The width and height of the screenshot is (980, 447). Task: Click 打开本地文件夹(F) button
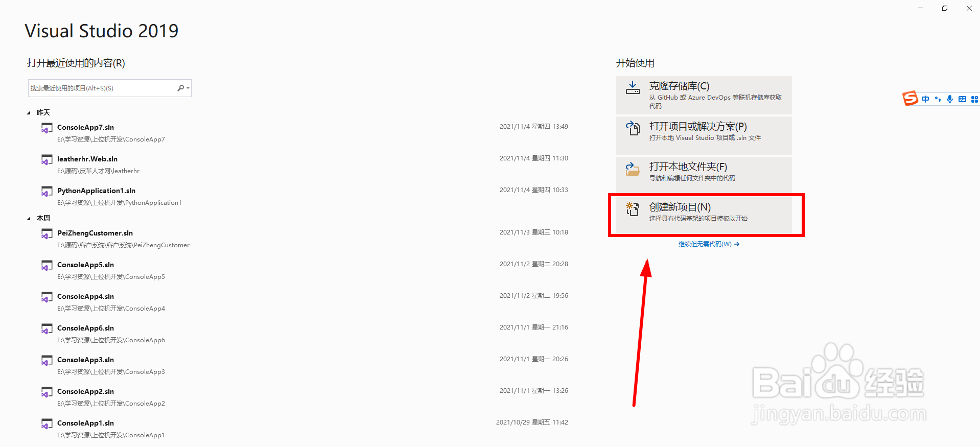704,176
